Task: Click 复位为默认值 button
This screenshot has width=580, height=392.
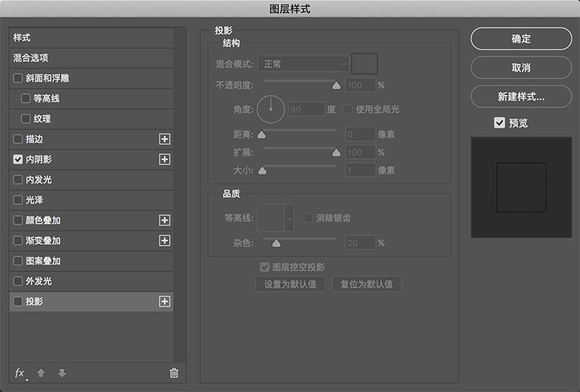Action: click(367, 284)
